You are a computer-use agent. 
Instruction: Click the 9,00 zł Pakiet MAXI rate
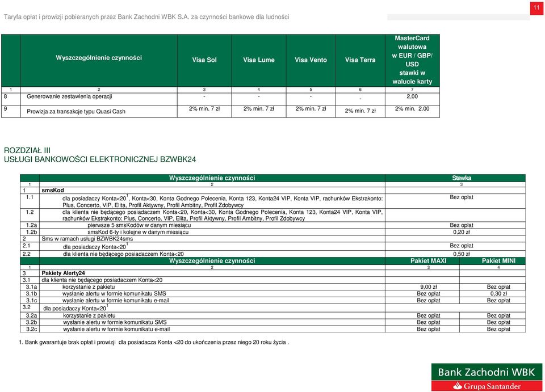428,287
